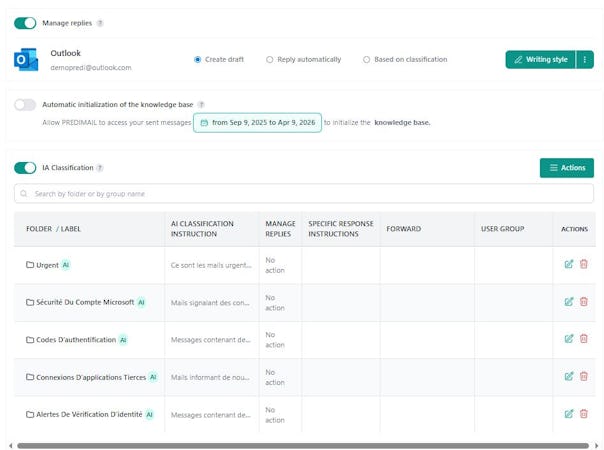Viewport: 604px width, 450px height.
Task: Toggle the Manage replies switch
Action: [x=25, y=23]
